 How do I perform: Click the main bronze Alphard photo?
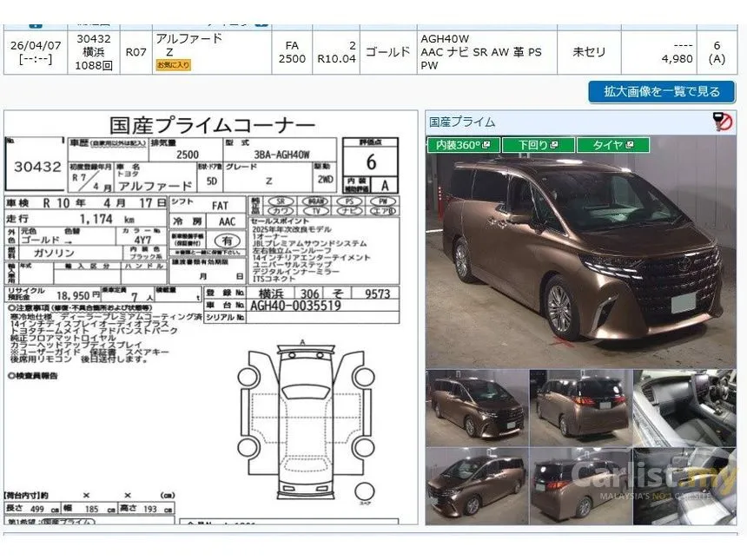(x=581, y=253)
